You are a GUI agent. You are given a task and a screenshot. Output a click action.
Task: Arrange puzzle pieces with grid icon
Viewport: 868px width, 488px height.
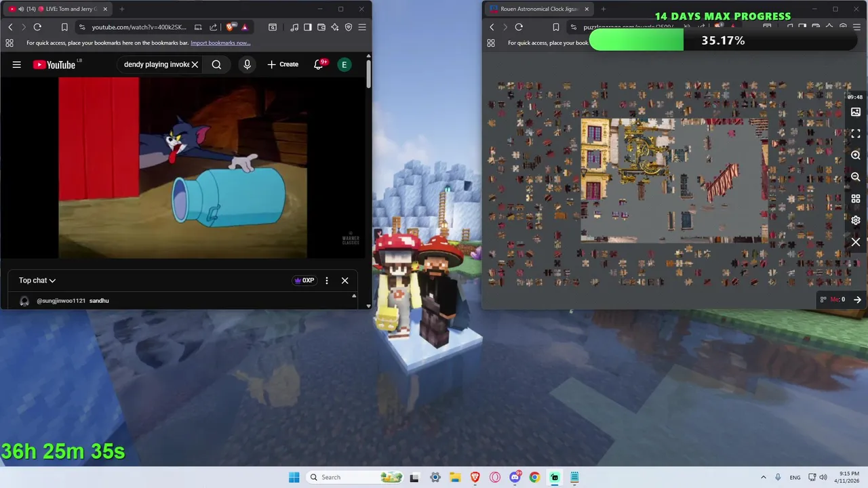pos(856,199)
